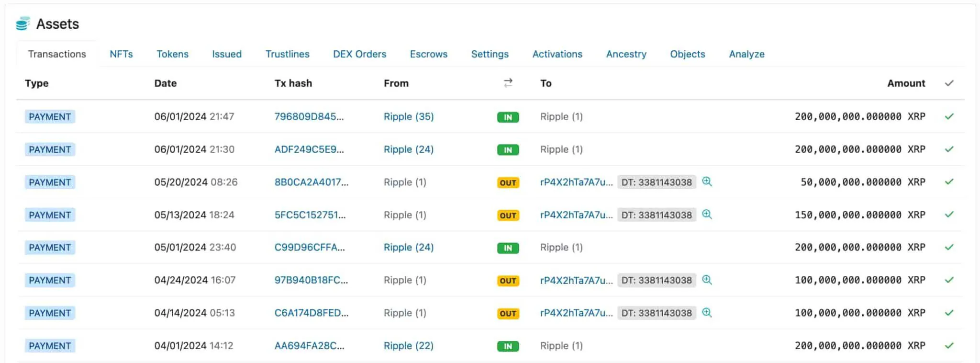
Task: Switch to the NFTs tab
Action: (x=121, y=54)
